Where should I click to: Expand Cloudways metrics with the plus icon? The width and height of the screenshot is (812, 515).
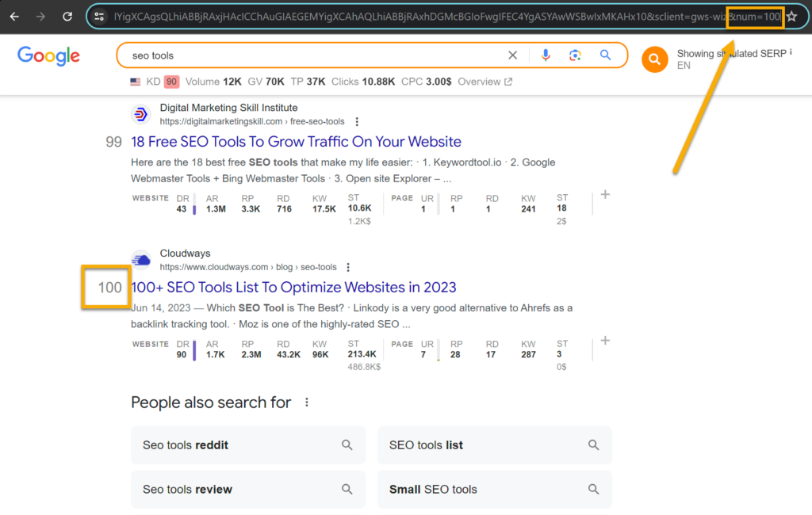coord(605,340)
